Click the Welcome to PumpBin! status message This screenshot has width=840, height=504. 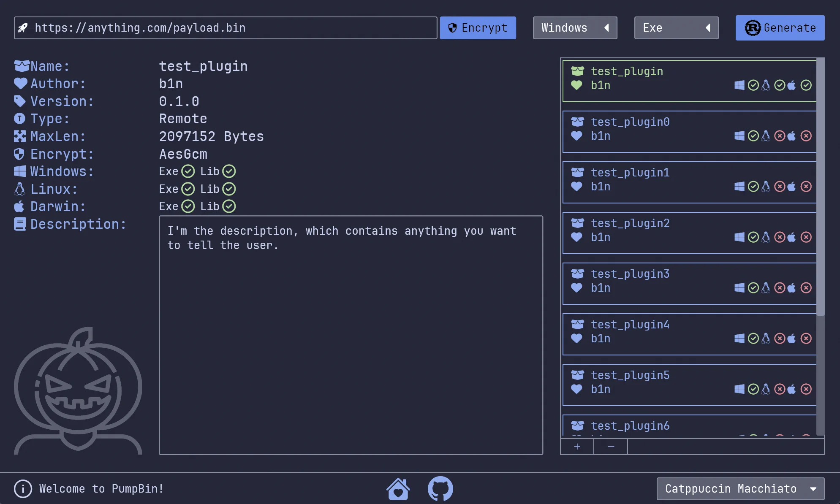(101, 489)
